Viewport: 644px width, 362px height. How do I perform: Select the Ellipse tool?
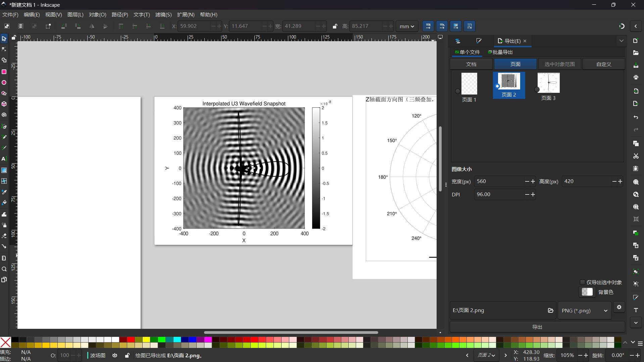[x=4, y=82]
